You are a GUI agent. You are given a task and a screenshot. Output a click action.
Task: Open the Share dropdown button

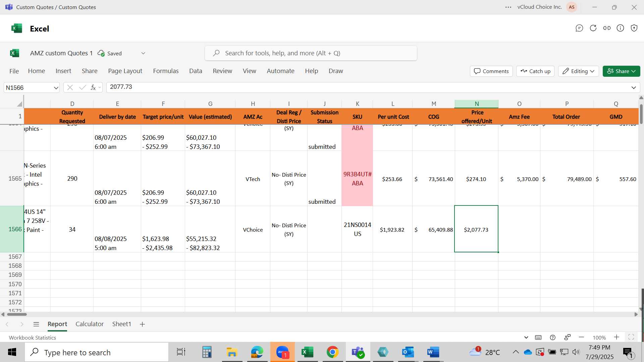click(x=622, y=71)
